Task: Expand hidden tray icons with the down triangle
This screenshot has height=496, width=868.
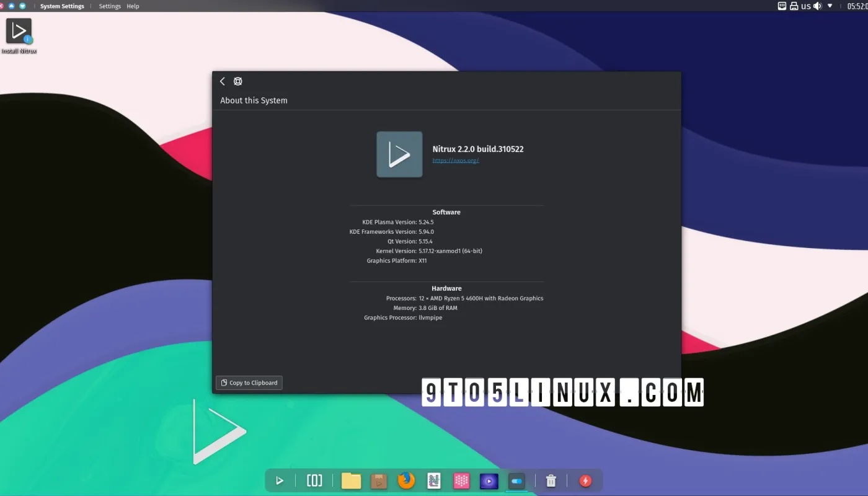Action: pyautogui.click(x=830, y=6)
